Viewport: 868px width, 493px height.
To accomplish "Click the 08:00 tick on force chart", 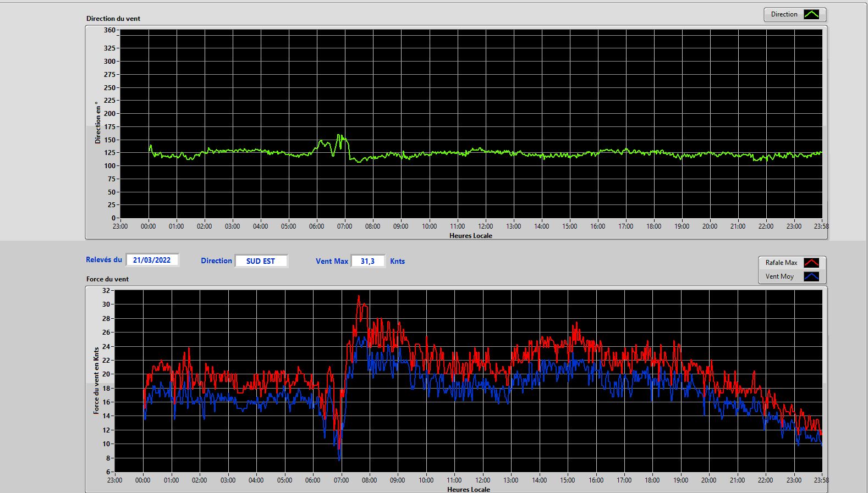I will (369, 480).
